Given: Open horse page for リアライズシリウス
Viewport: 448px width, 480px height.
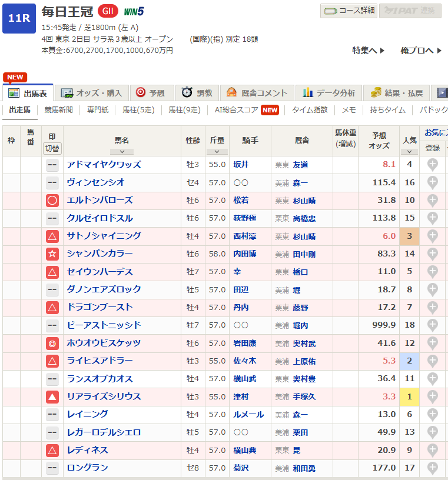Looking at the screenshot, I should click(104, 396).
